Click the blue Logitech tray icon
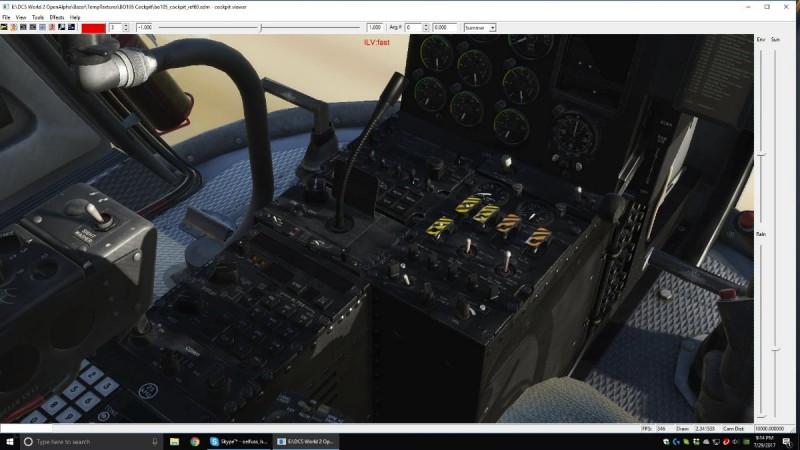The width and height of the screenshot is (800, 450). pos(676,442)
